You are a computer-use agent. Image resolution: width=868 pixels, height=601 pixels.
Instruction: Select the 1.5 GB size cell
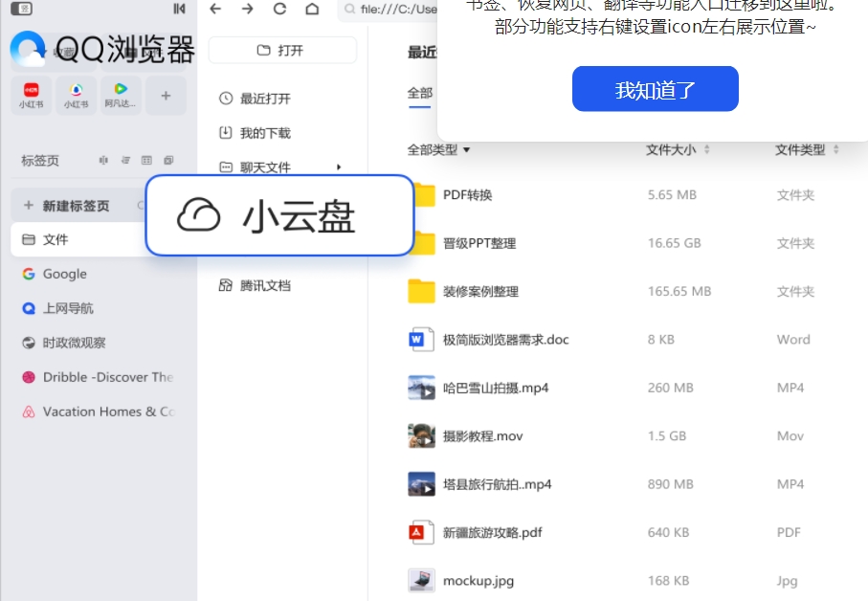click(667, 435)
